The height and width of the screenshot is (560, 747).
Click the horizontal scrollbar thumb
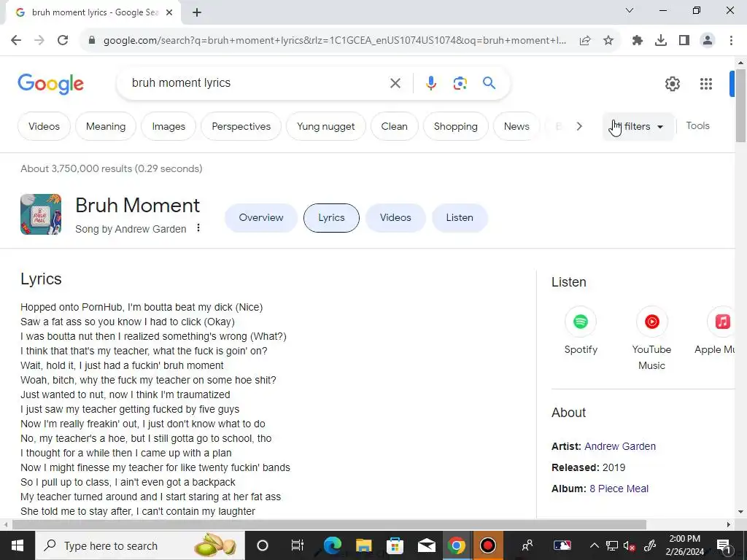[x=329, y=525]
